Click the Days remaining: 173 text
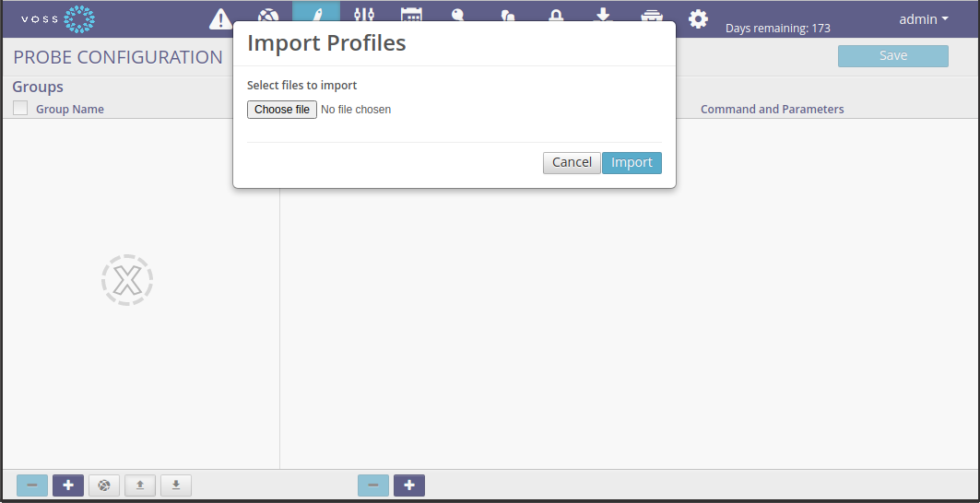Image resolution: width=980 pixels, height=503 pixels. 778,29
